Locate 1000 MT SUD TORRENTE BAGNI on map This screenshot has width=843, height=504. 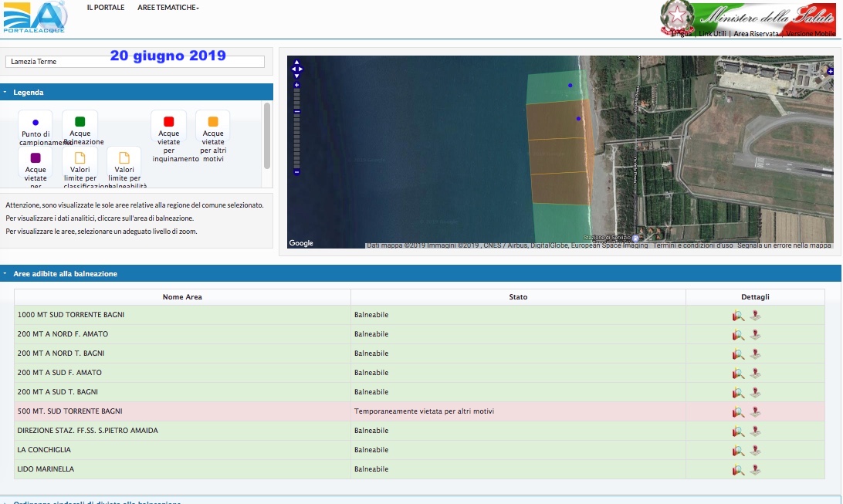click(x=755, y=316)
